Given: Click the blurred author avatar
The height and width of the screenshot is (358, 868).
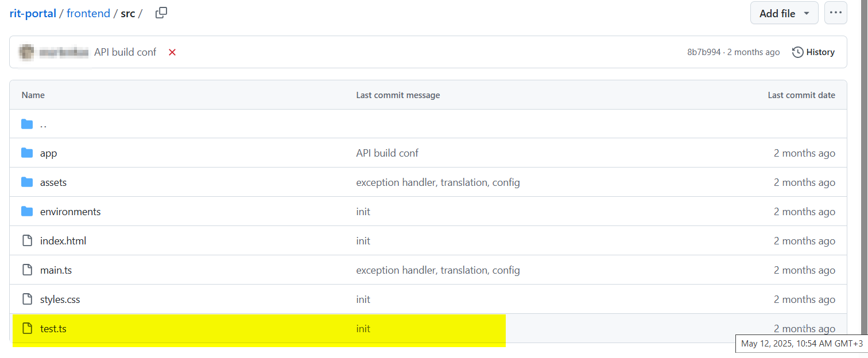Looking at the screenshot, I should (x=26, y=52).
